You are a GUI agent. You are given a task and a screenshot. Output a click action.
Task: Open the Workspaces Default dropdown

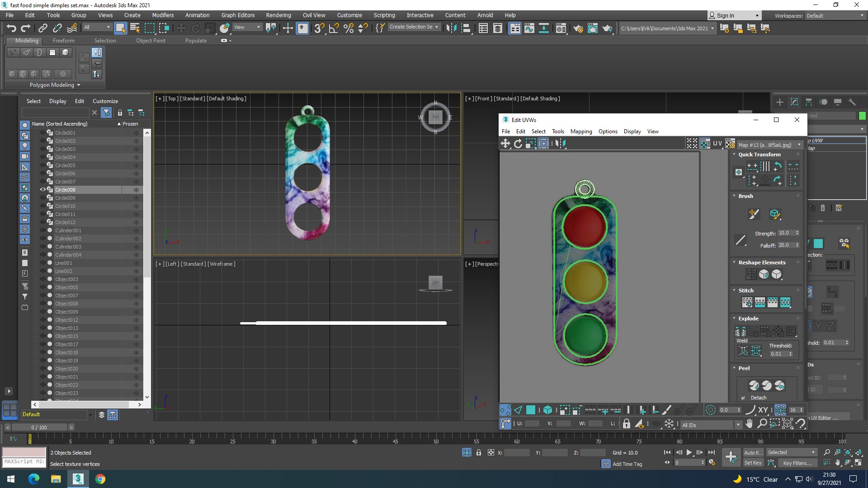click(835, 16)
